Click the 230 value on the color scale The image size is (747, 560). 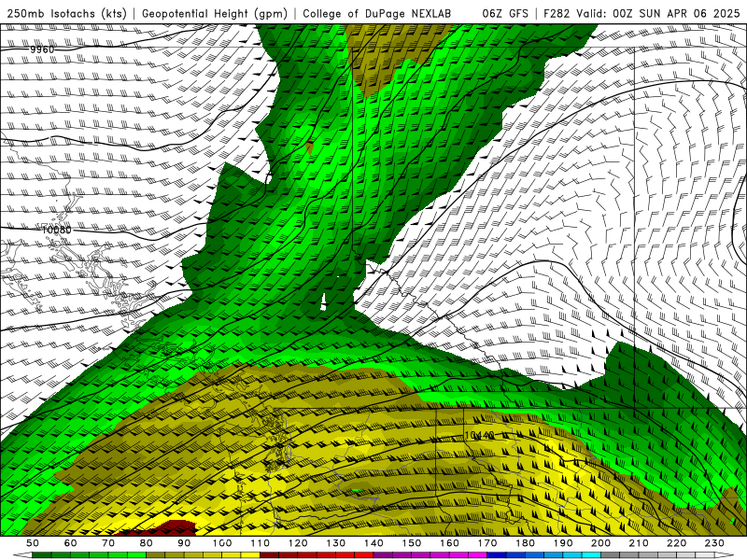(714, 543)
